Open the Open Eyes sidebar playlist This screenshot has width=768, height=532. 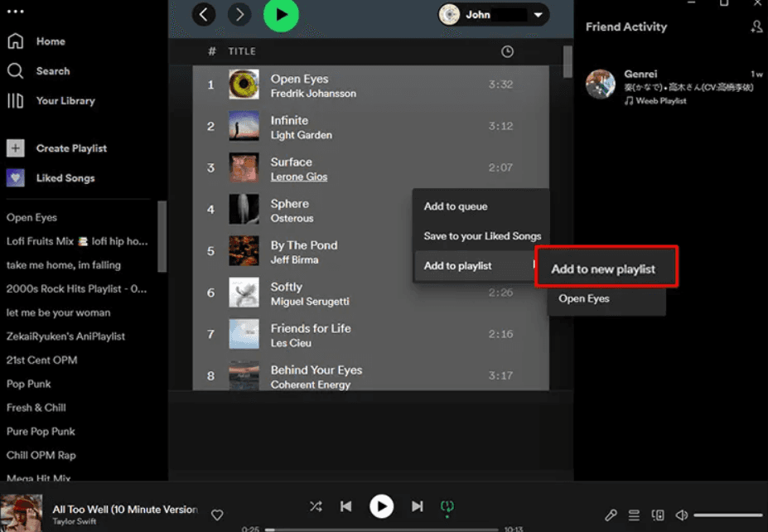point(31,217)
